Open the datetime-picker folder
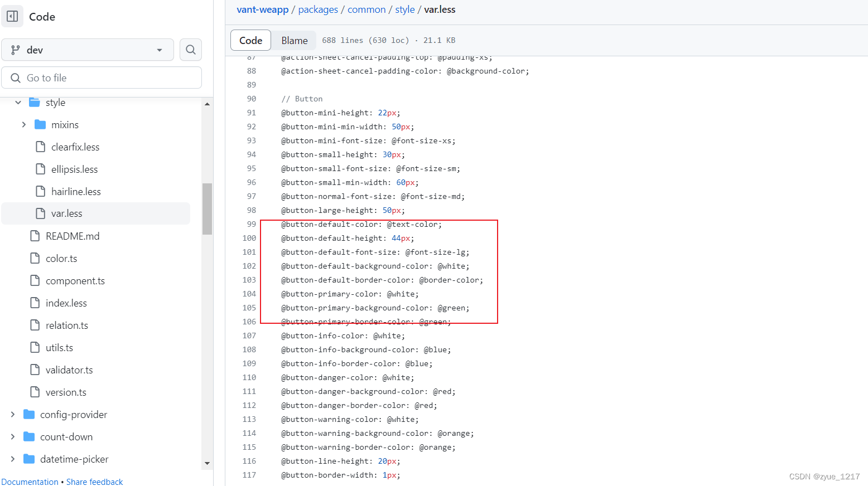Viewport: 868px width, 486px height. pyautogui.click(x=74, y=459)
